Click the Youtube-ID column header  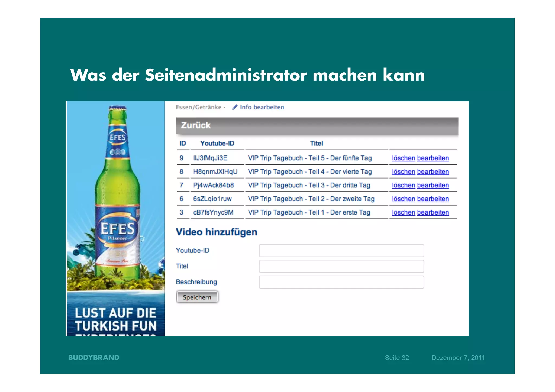[x=217, y=144]
